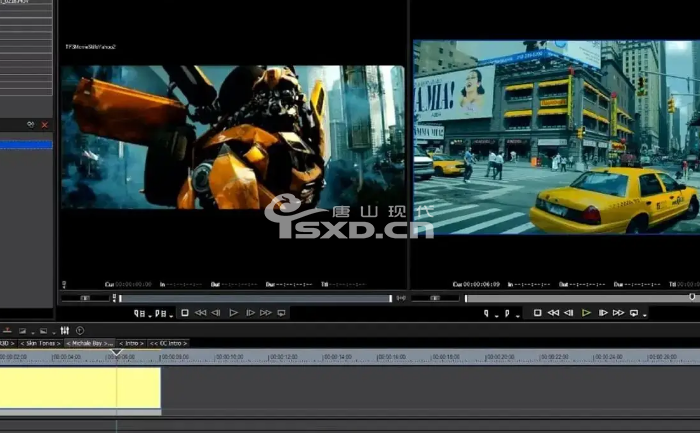Open dropdown next to second image icon

click(54, 333)
